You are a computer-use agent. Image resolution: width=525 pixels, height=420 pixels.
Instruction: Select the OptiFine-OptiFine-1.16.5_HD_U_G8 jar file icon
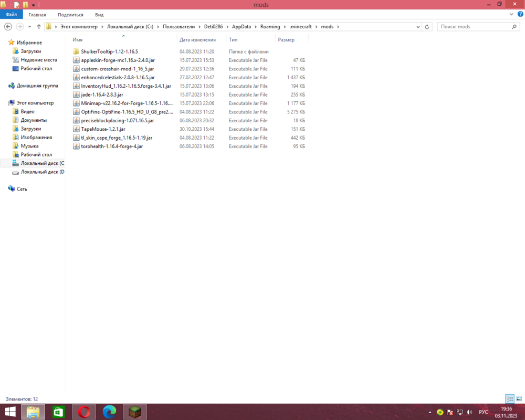coord(76,112)
